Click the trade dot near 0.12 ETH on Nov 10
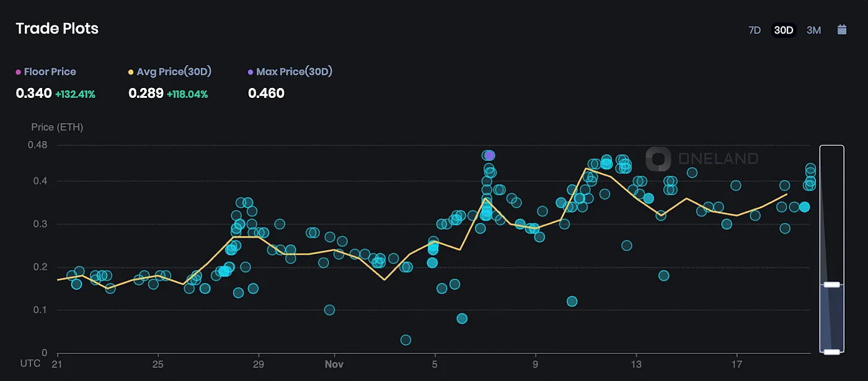This screenshot has height=381, width=868. [572, 301]
